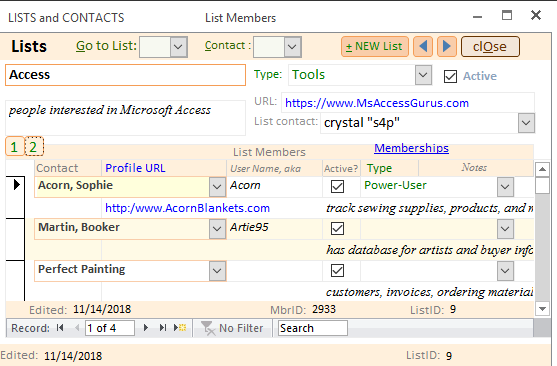Toggle Active checkbox for Martin, Booker
557x366 pixels.
click(337, 228)
